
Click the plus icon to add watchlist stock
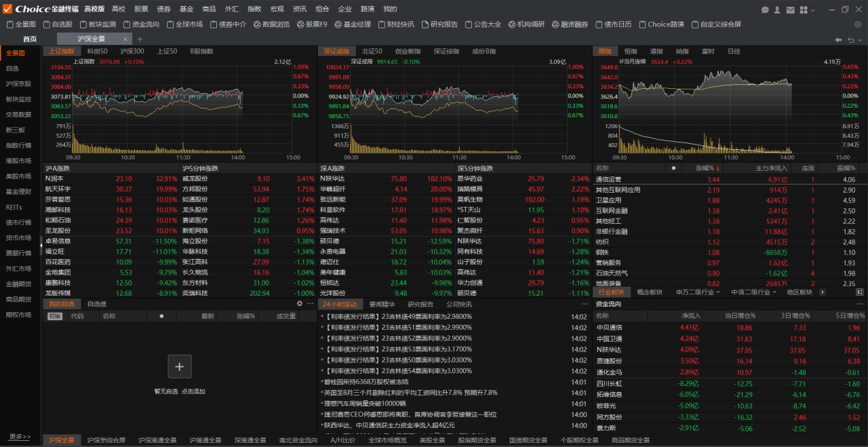click(179, 366)
